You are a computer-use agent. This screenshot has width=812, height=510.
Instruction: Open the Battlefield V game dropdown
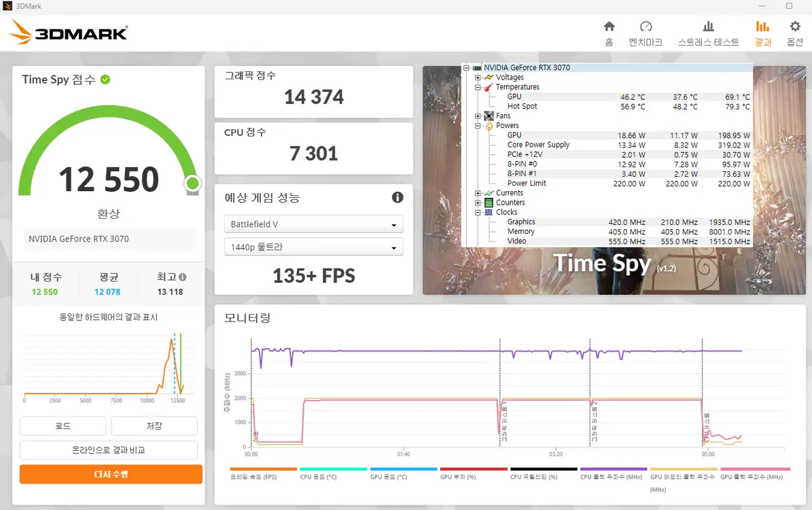[x=313, y=224]
